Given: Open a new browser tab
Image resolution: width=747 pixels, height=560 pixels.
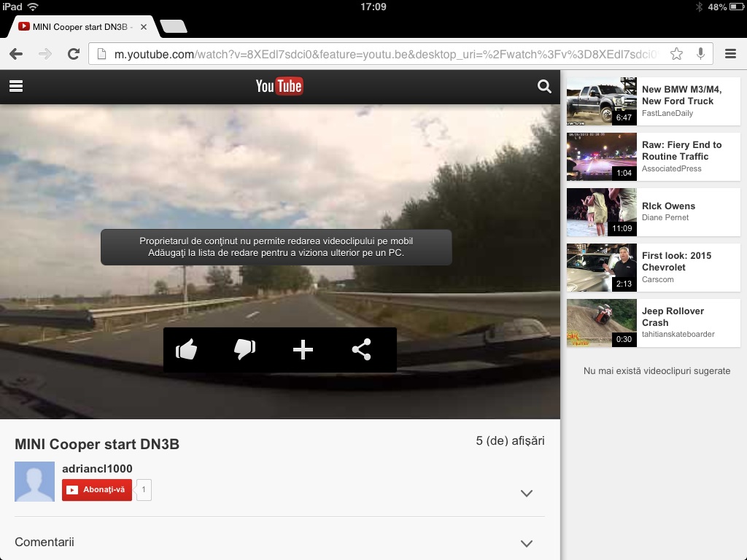Looking at the screenshot, I should point(173,27).
